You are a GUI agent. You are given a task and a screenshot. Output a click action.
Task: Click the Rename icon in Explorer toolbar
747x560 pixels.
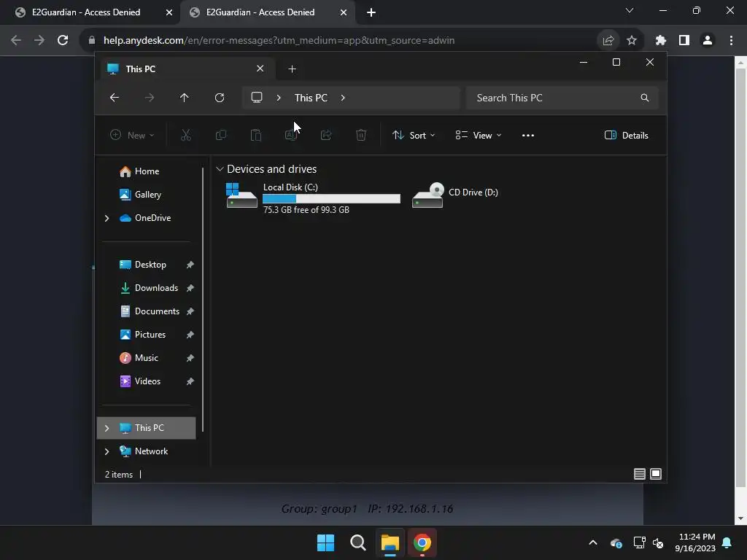291,135
